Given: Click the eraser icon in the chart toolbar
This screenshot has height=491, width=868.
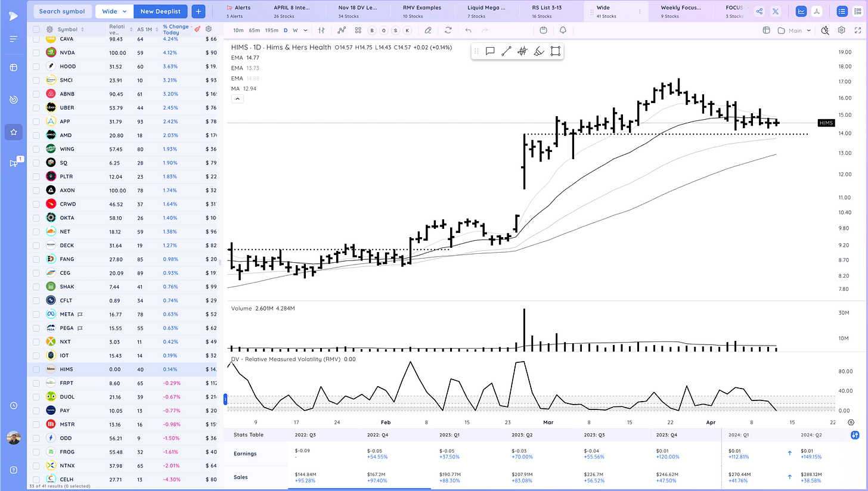Looking at the screenshot, I should tap(428, 30).
